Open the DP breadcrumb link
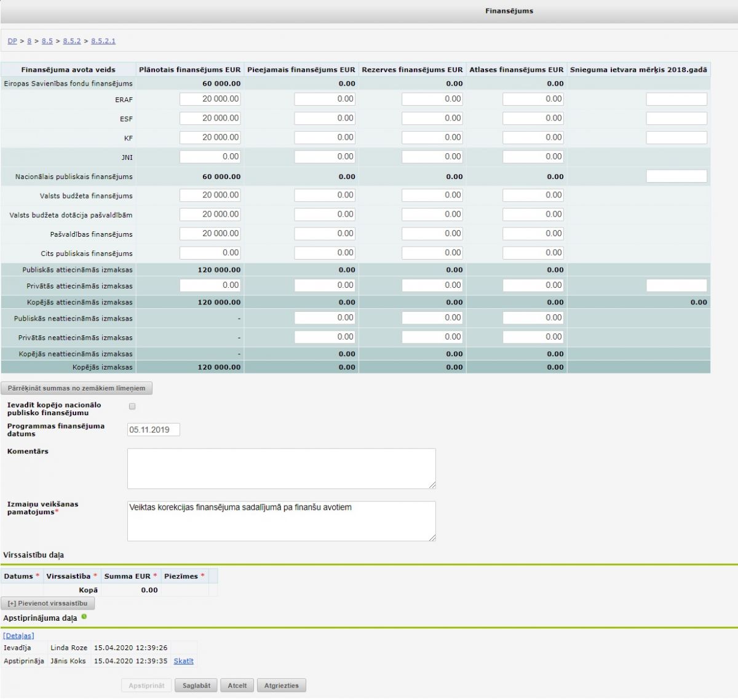The image size is (738, 700). (12, 41)
